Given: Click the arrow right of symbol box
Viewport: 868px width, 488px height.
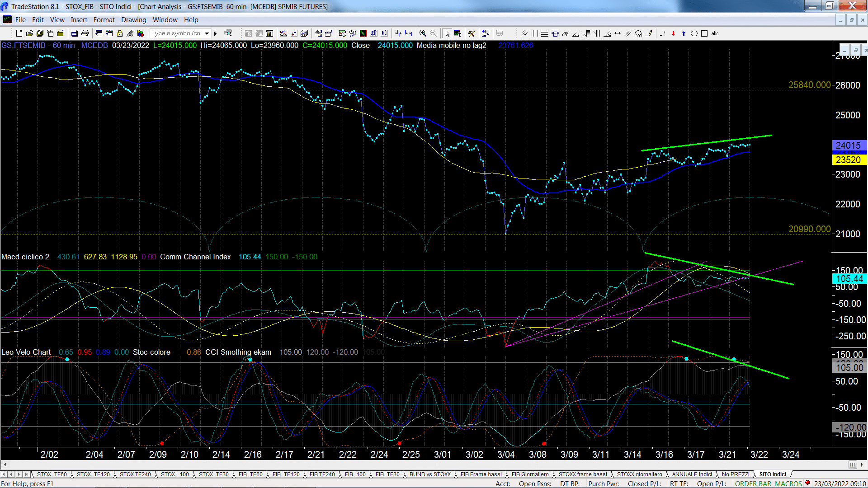Looking at the screenshot, I should [216, 33].
